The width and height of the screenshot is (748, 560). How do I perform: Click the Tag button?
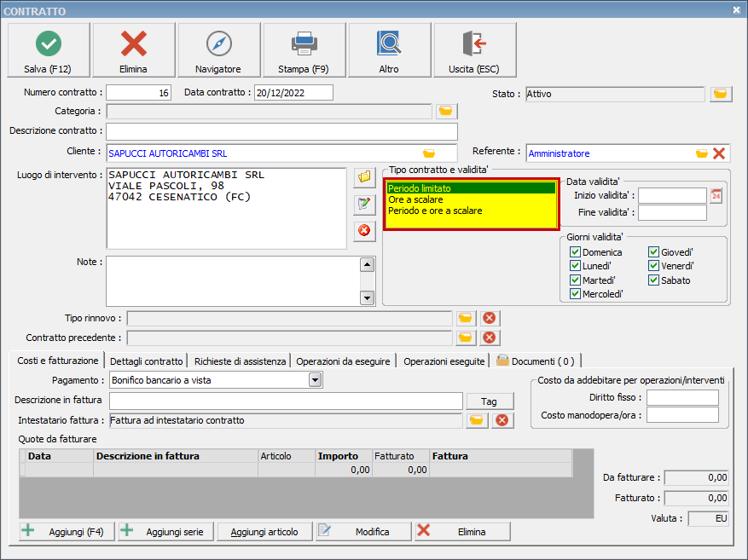(490, 401)
